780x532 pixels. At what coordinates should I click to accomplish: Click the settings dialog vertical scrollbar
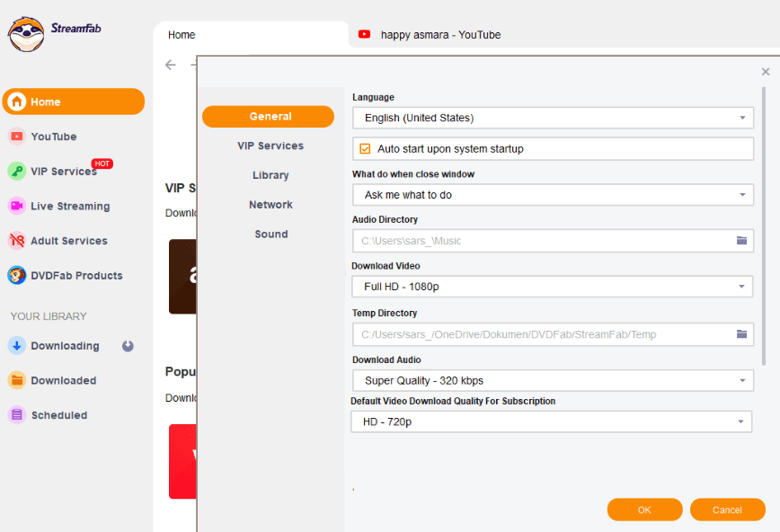[764, 226]
